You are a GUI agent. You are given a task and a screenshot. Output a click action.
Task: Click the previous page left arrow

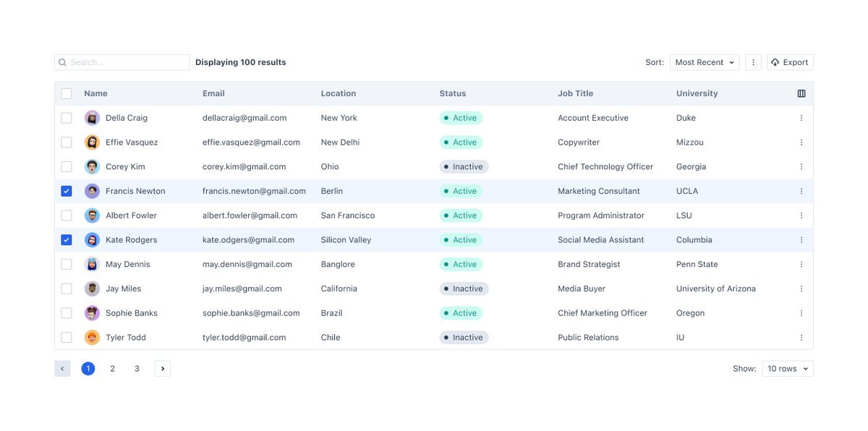(62, 369)
